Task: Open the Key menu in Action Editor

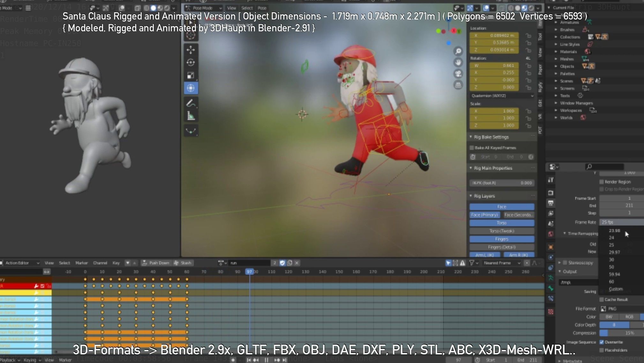Action: pyautogui.click(x=116, y=263)
